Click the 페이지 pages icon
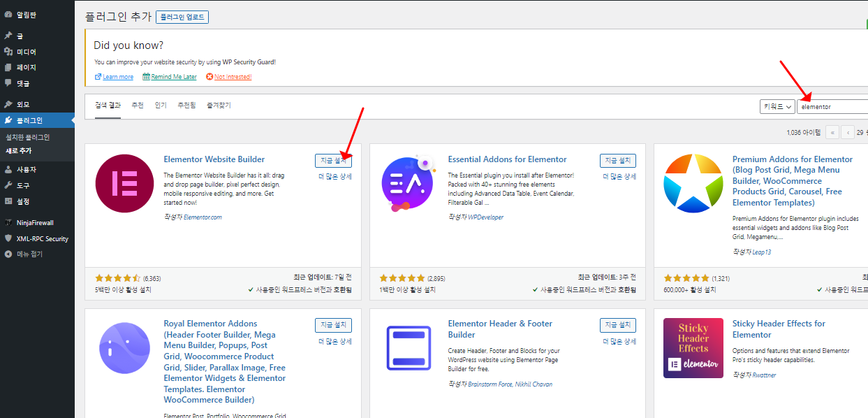 coord(8,68)
